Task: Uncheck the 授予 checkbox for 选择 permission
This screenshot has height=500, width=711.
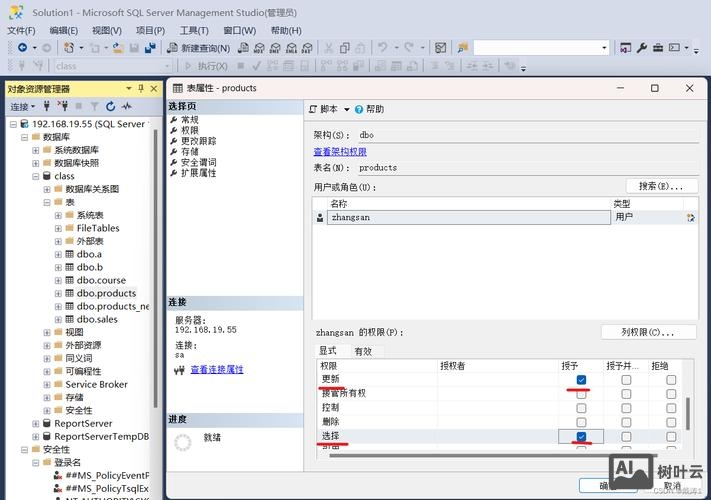Action: [x=581, y=437]
